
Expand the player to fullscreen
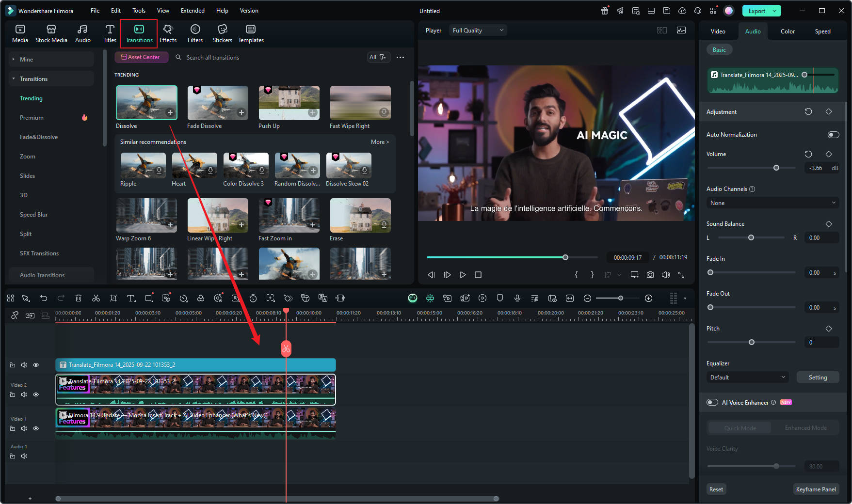[681, 275]
